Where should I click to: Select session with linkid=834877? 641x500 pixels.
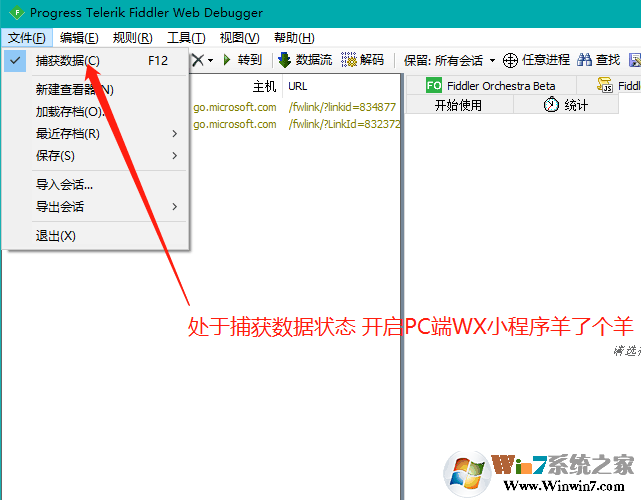tap(296, 107)
